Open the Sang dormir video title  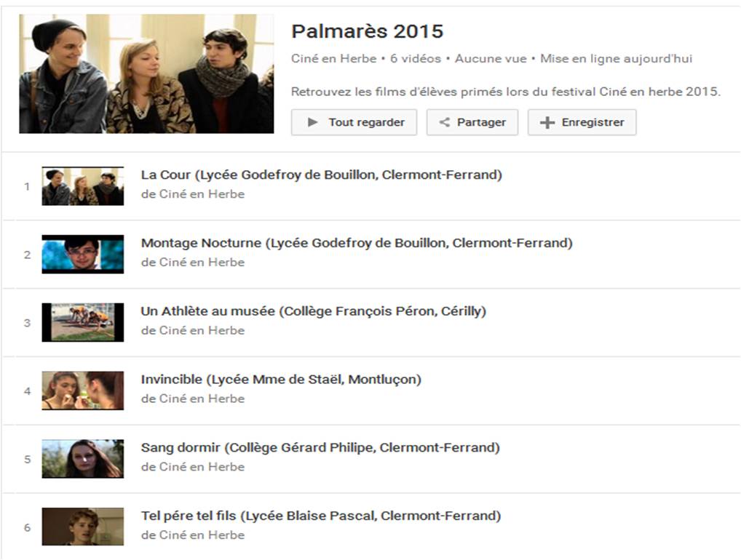[x=320, y=447]
